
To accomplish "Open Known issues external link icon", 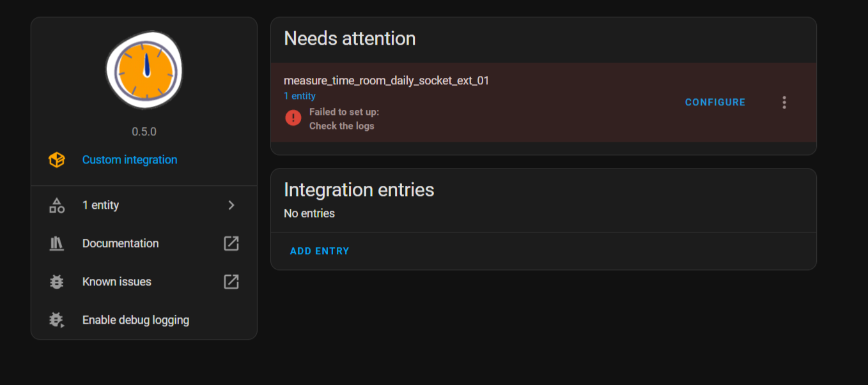I will coord(231,282).
